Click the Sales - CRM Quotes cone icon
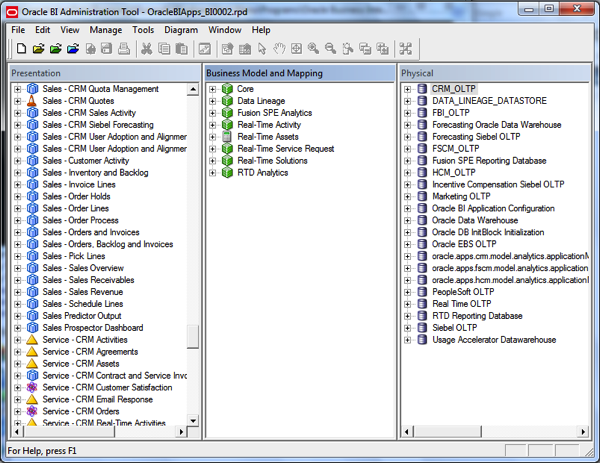 32,101
